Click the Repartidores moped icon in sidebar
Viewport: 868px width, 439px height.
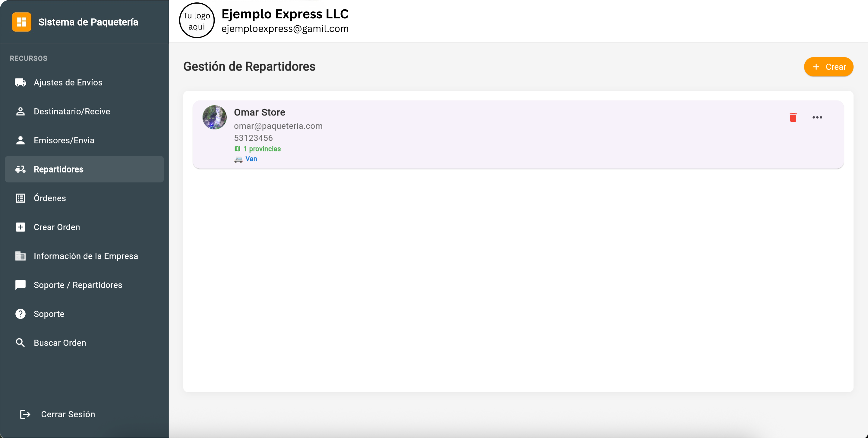pos(21,169)
